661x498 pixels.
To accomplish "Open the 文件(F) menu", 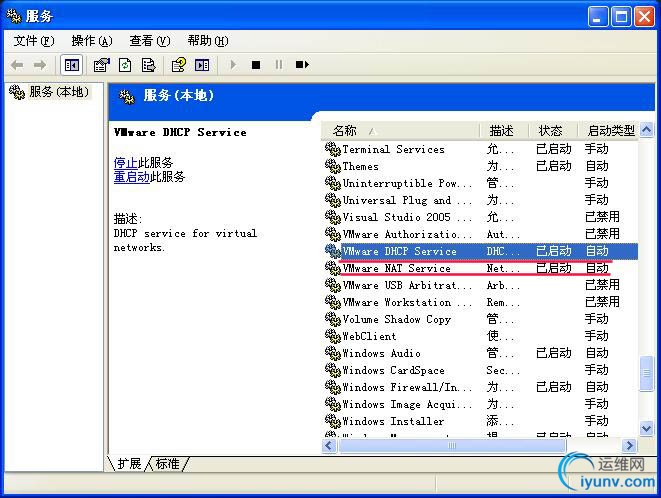I will click(x=34, y=41).
